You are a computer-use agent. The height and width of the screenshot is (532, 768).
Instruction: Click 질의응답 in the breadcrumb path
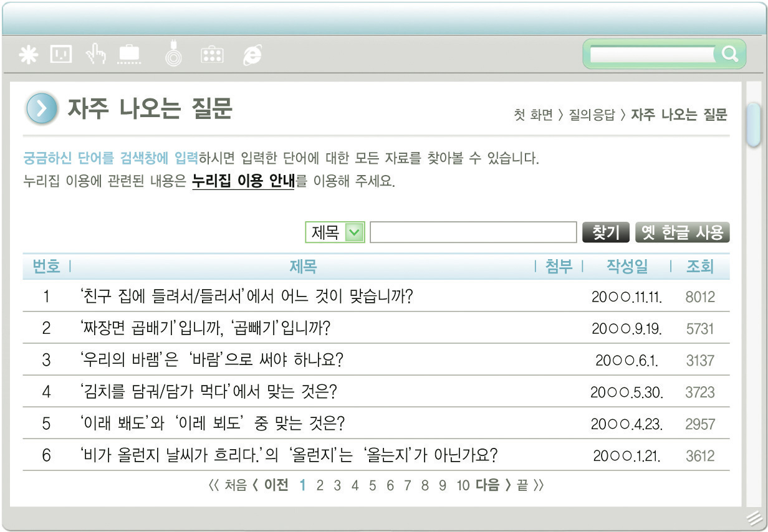click(592, 115)
